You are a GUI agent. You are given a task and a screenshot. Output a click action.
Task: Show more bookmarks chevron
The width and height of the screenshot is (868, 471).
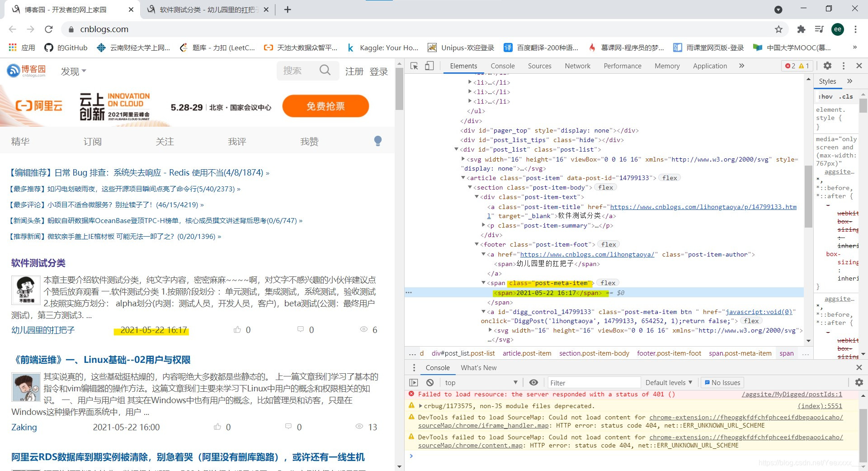click(x=854, y=47)
